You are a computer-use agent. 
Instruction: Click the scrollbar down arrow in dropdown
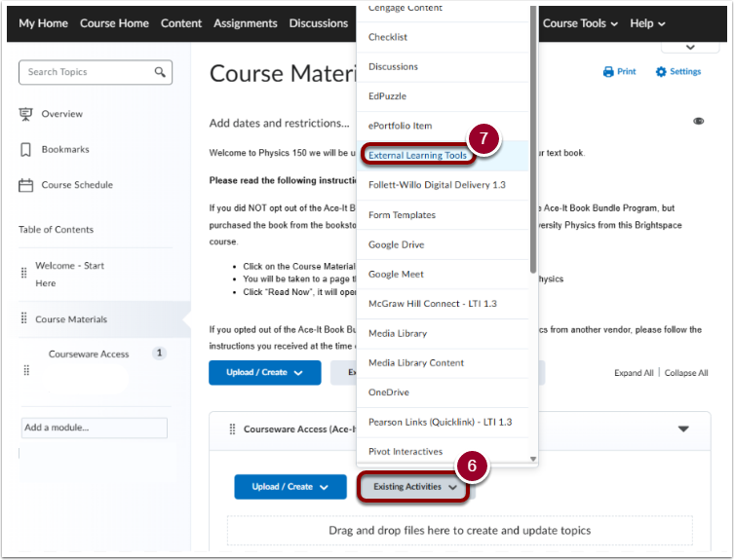click(x=533, y=459)
